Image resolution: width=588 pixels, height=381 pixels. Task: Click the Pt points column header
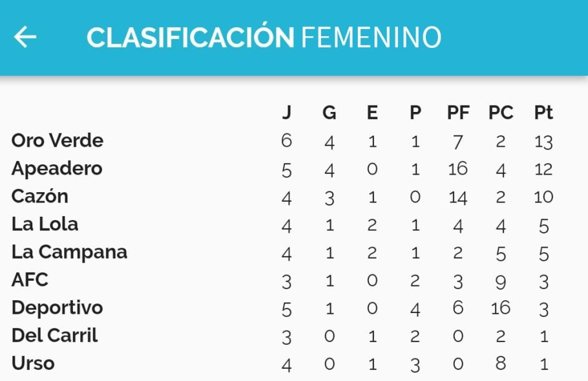[x=543, y=113]
